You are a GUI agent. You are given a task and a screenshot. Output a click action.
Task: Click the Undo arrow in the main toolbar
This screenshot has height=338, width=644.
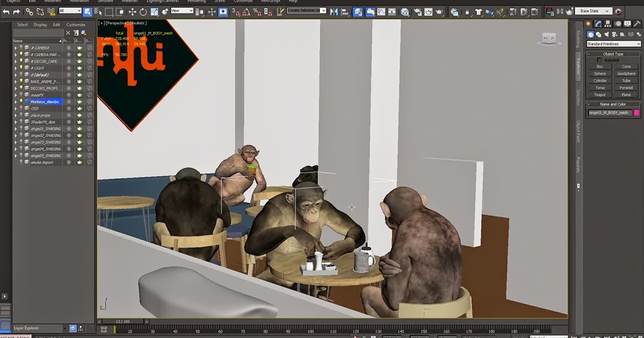click(6, 11)
